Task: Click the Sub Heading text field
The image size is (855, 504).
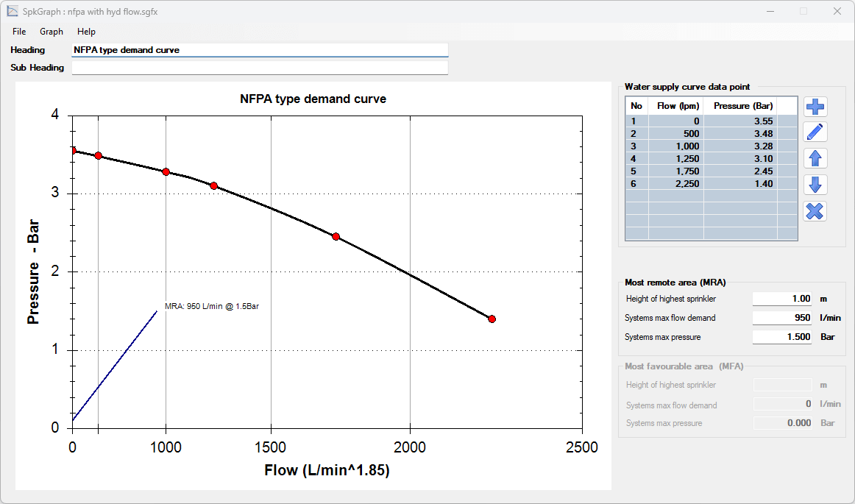Action: 259,68
